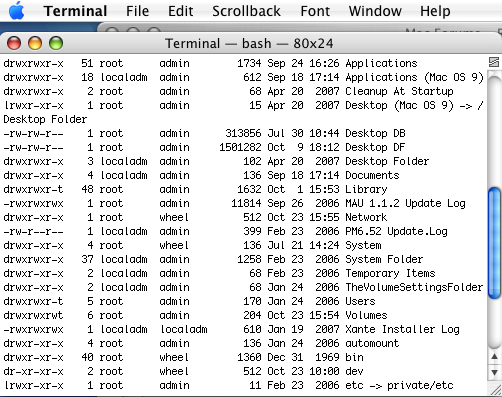Screen dimensions: 502x397
Task: Click the split pane icon above scrollbar
Action: (x=494, y=62)
